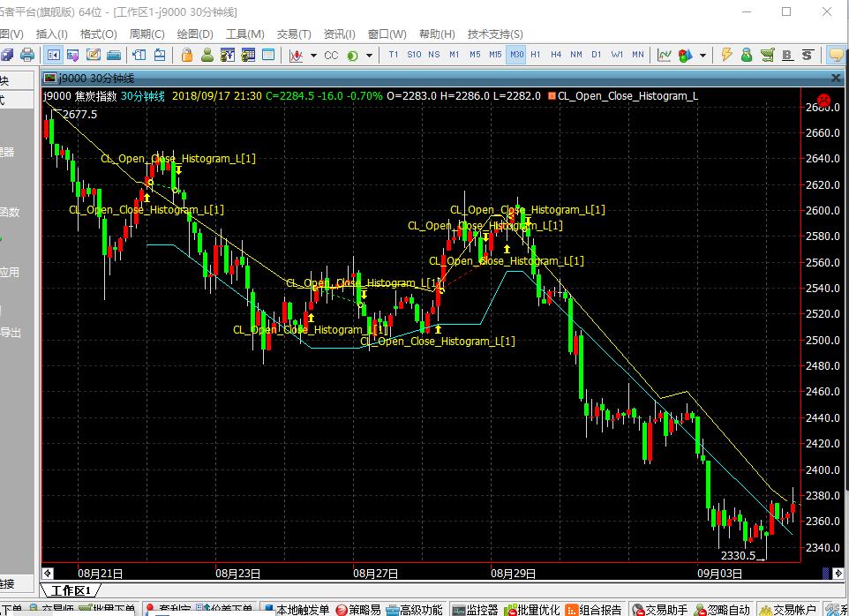
Task: Click the table with purple arrow icon
Action: pyautogui.click(x=72, y=55)
